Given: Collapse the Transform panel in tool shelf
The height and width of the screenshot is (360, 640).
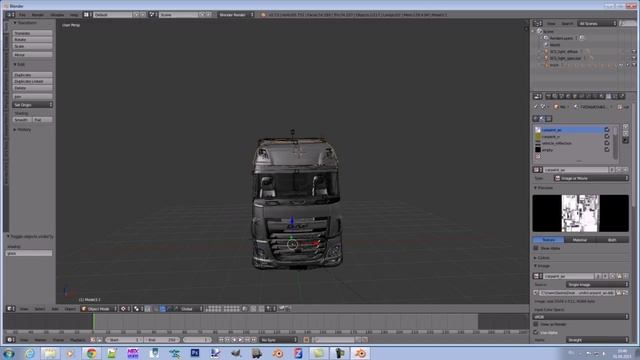Looking at the screenshot, I should [25, 23].
